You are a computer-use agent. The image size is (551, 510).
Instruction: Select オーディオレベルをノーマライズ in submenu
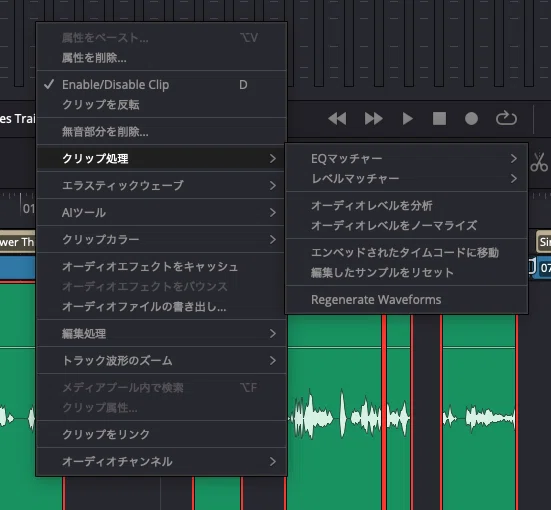(x=407, y=226)
